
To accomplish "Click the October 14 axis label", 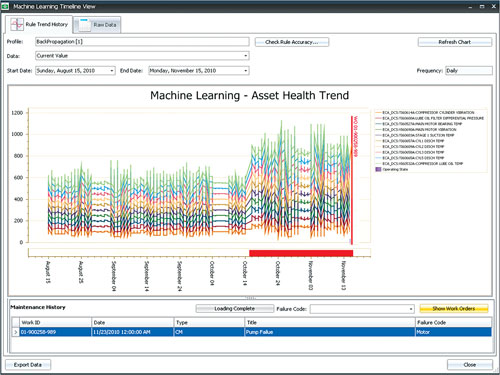I will [x=245, y=272].
